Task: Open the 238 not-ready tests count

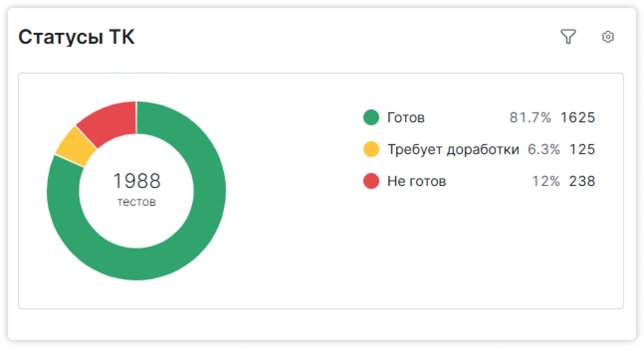Action: pyautogui.click(x=582, y=181)
